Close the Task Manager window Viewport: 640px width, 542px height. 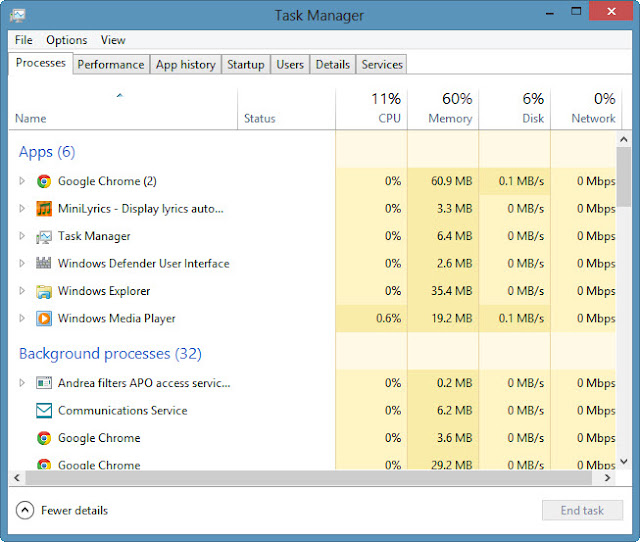pyautogui.click(x=611, y=11)
